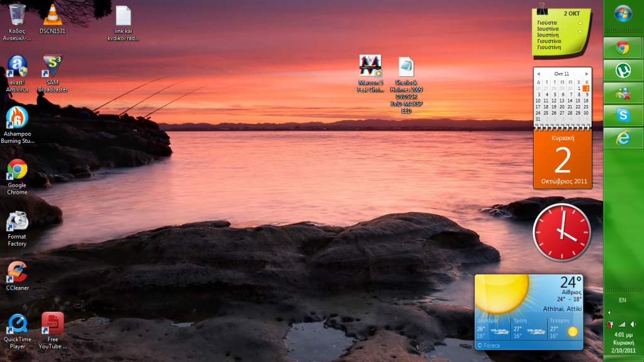
Task: Click uTorrent icon in the taskbar
Action: [623, 71]
